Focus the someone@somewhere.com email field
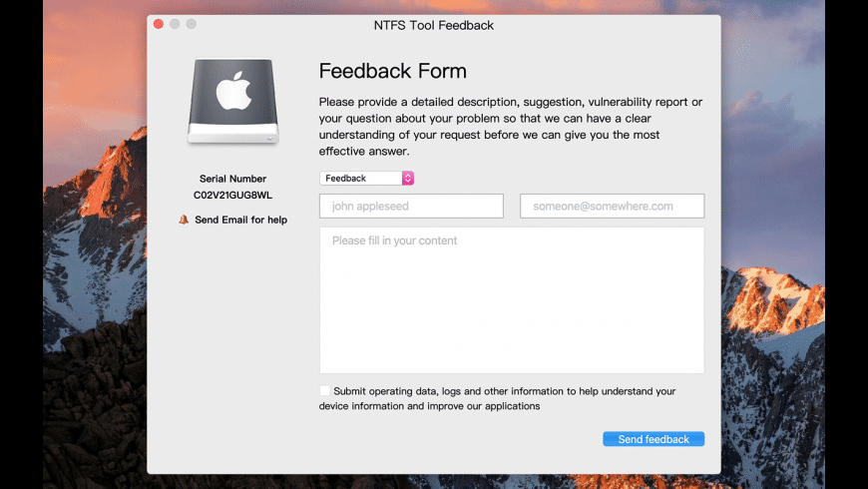The image size is (868, 489). coord(613,206)
